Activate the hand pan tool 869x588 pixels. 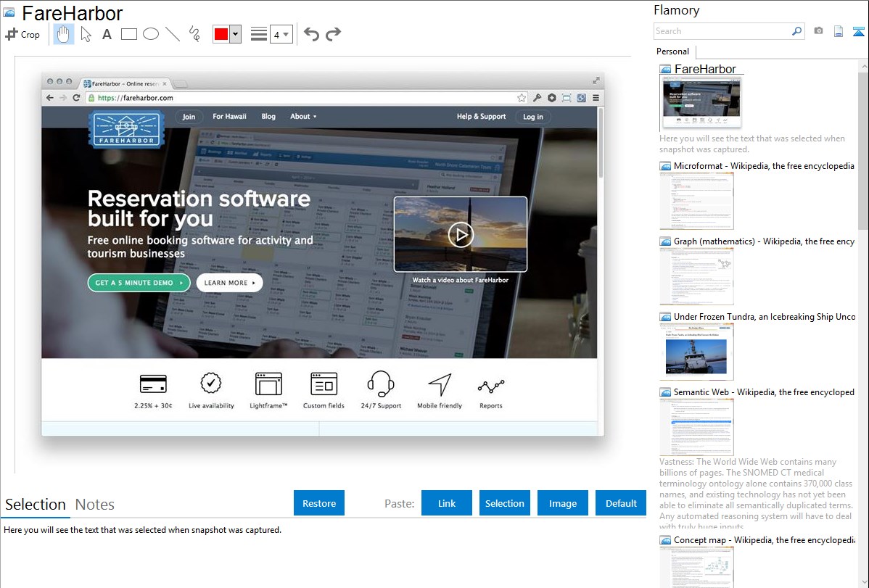[64, 34]
